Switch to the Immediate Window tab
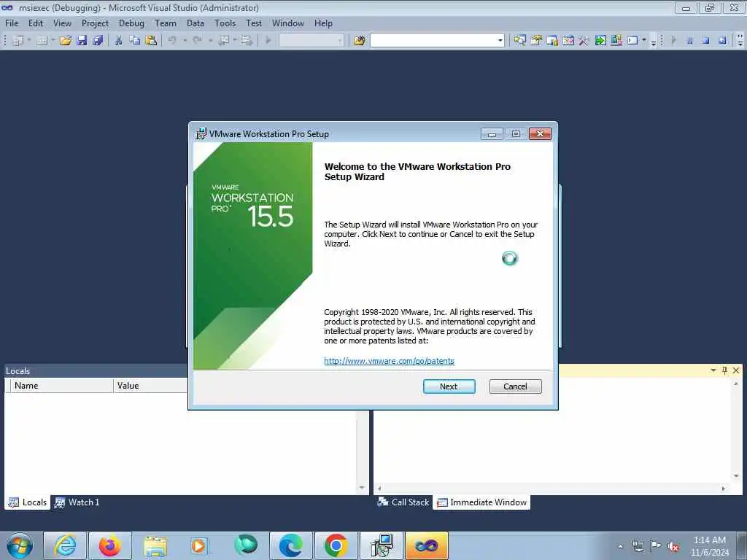 pos(481,502)
